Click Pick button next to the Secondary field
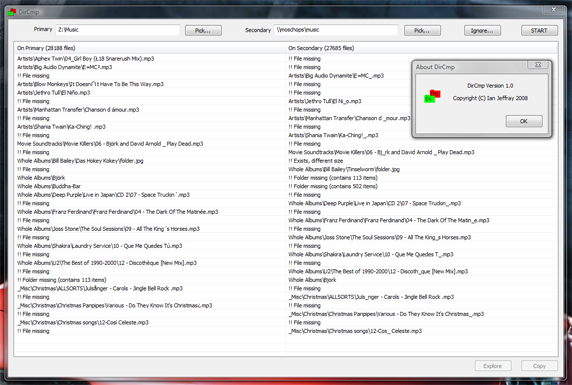572x385 pixels. [422, 30]
